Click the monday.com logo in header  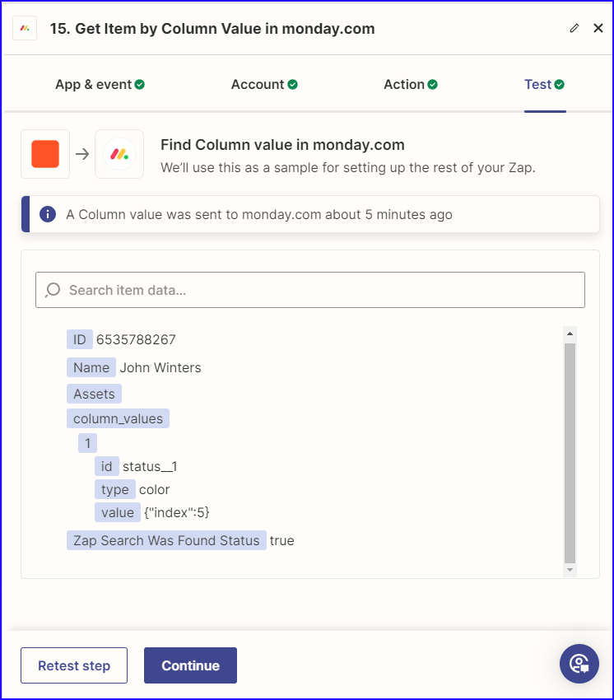pos(25,28)
